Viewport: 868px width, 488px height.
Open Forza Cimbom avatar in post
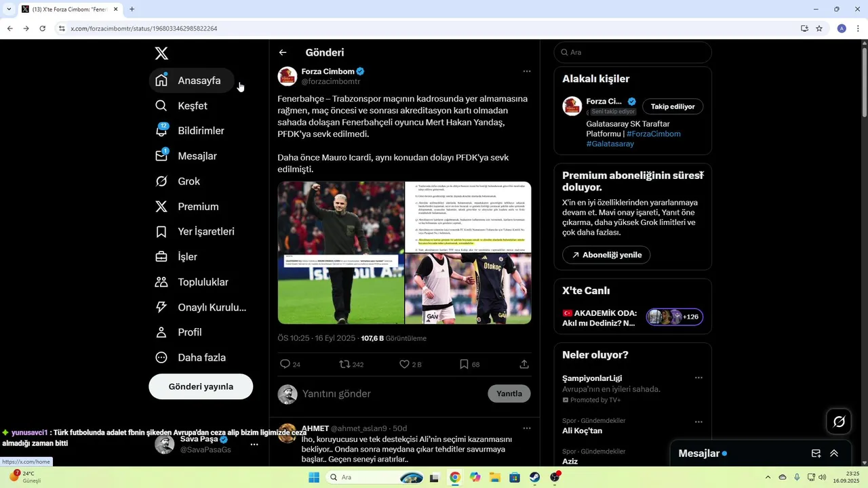pyautogui.click(x=288, y=77)
